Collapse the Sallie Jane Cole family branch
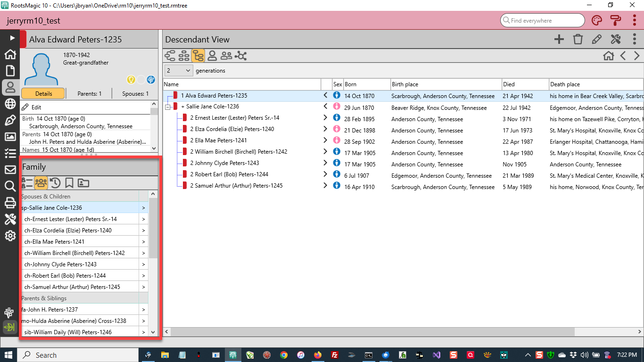644x362 pixels. (167, 107)
